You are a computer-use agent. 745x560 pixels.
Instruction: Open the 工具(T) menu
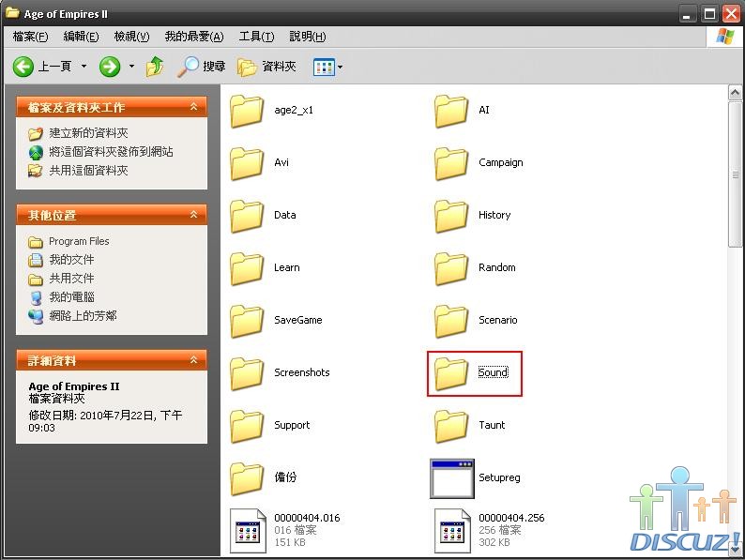pos(256,37)
